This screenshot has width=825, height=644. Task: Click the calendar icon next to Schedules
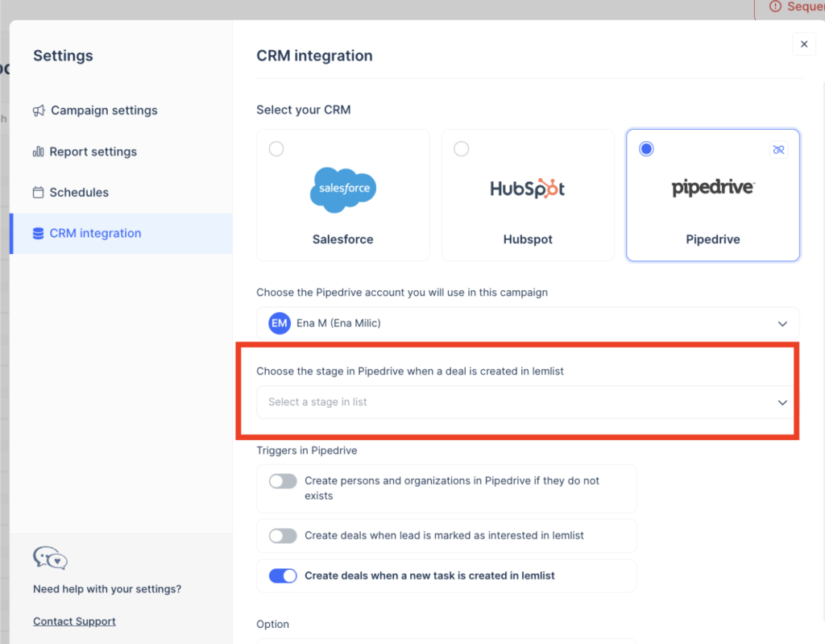coord(38,193)
